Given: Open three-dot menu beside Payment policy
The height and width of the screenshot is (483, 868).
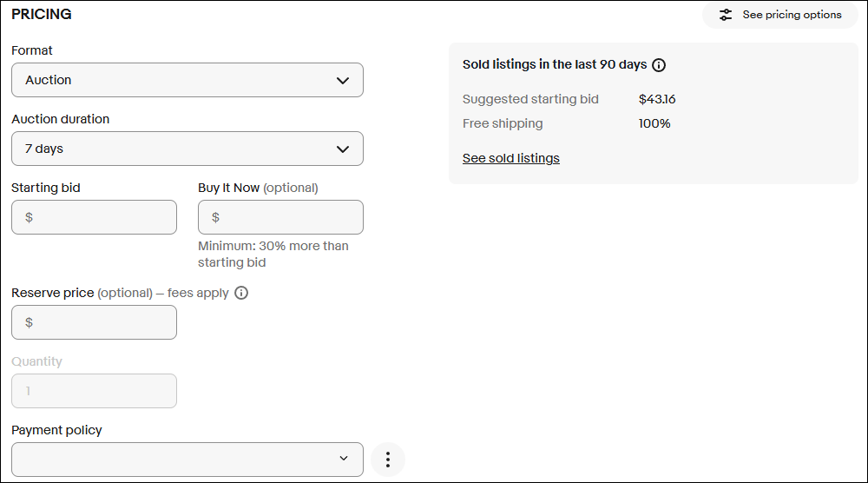Looking at the screenshot, I should point(388,460).
